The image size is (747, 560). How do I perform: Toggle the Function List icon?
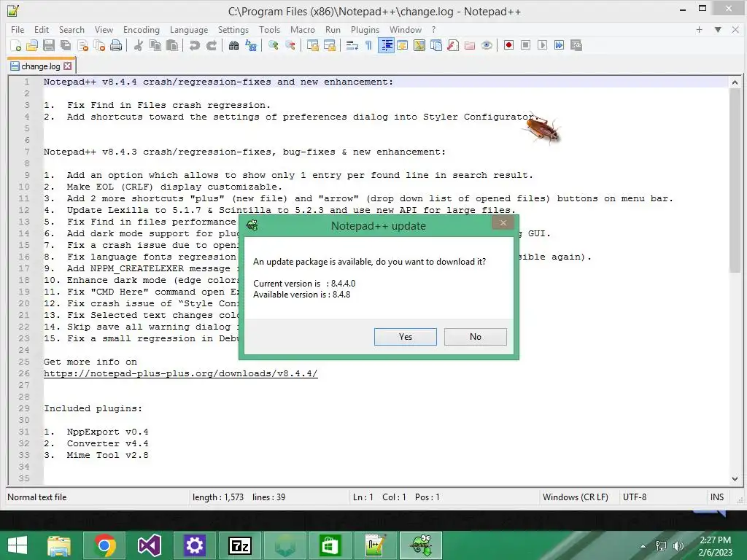(453, 46)
